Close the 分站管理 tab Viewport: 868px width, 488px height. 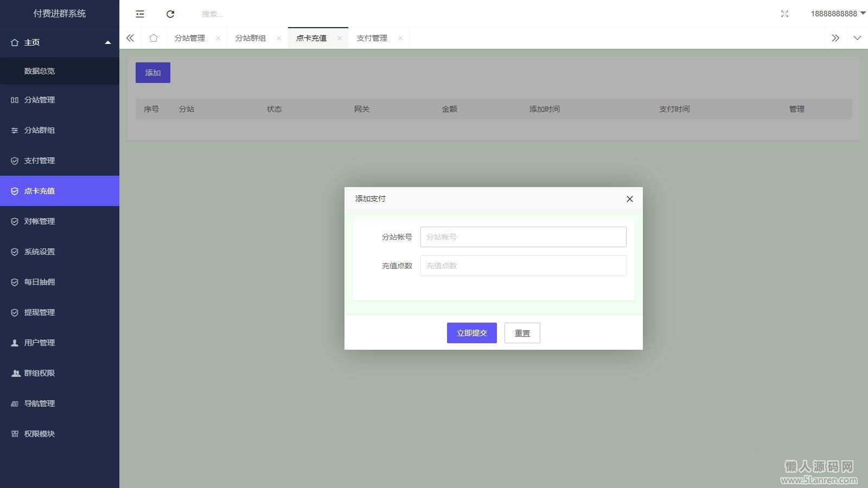pyautogui.click(x=218, y=38)
